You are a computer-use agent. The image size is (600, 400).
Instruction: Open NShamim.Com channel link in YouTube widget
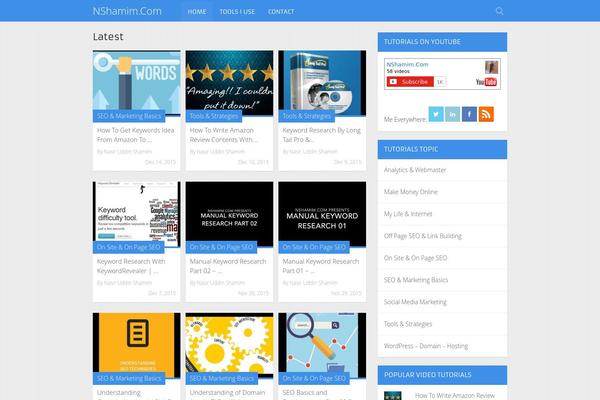pos(407,64)
